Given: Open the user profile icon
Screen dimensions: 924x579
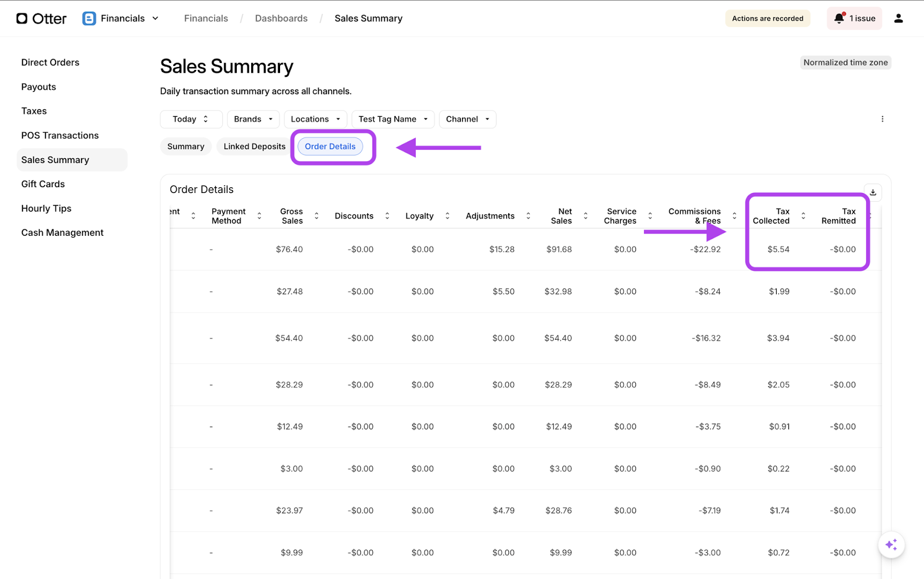Looking at the screenshot, I should point(898,18).
